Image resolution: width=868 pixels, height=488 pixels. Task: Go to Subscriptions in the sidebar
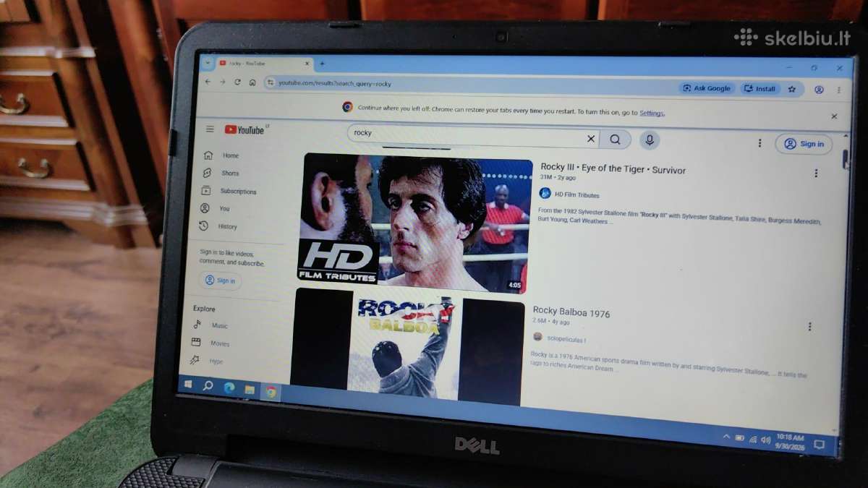[229, 192]
